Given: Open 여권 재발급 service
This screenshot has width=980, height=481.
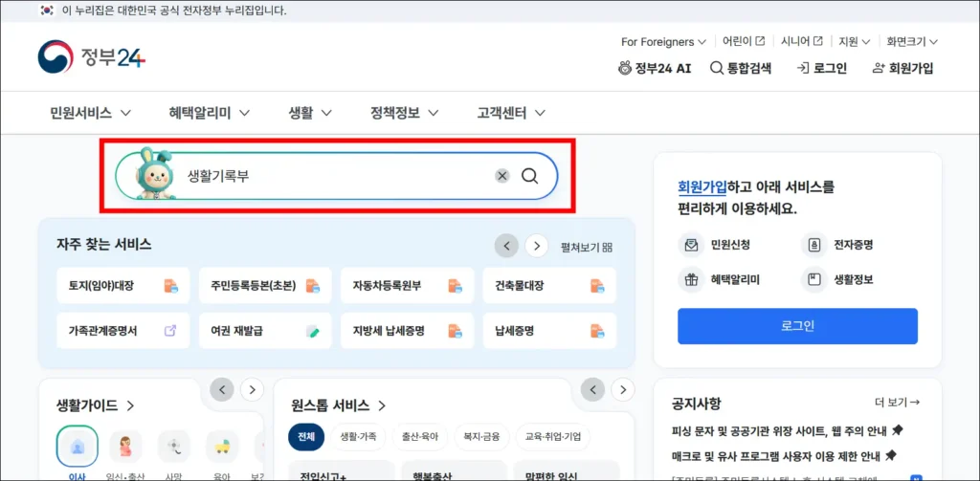Looking at the screenshot, I should tap(266, 331).
